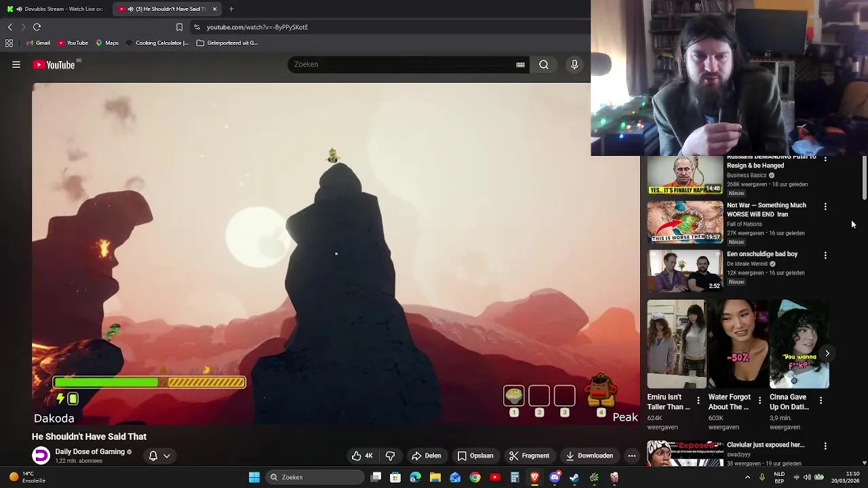Open Daily Dose of Gaming channel name link
Viewport: 868px width, 488px height.
90,451
